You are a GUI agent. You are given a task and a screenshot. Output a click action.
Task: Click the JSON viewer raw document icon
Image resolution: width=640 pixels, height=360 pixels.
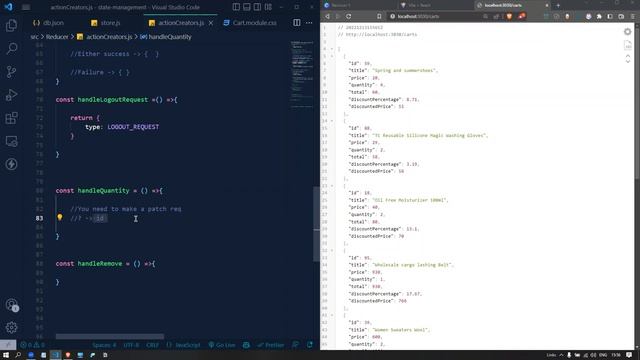pyautogui.click(x=628, y=45)
